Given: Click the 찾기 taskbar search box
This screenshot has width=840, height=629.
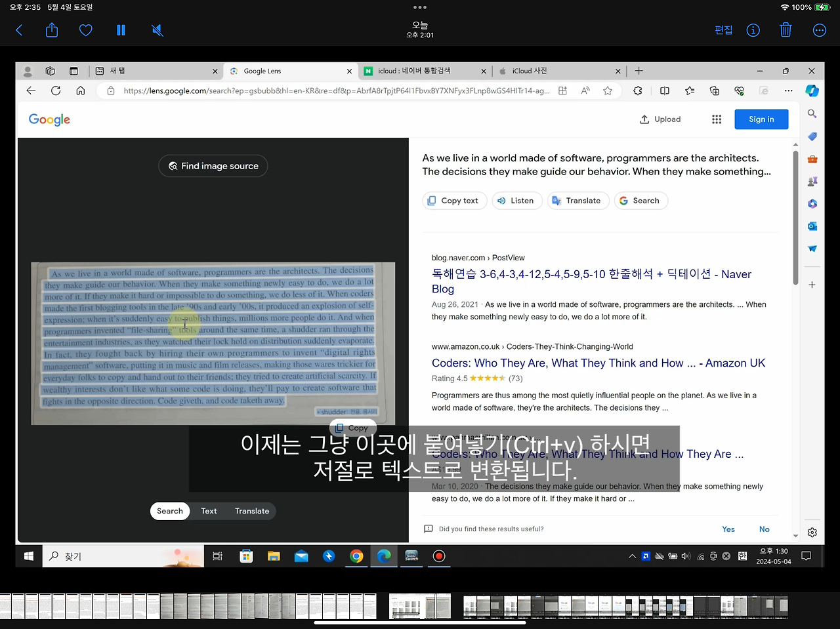Looking at the screenshot, I should (123, 556).
